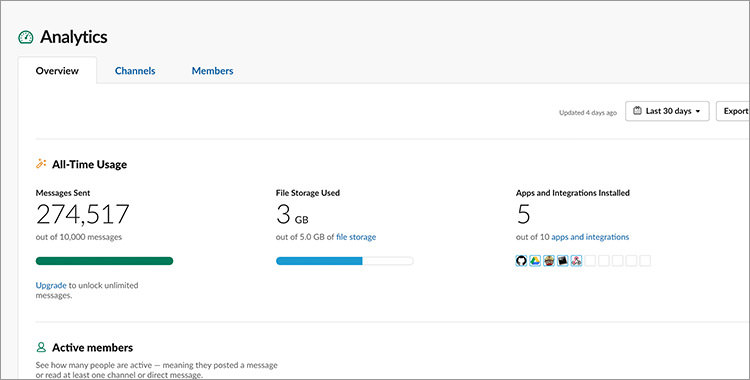Click the Analytics gauge icon
750x380 pixels.
pyautogui.click(x=26, y=37)
